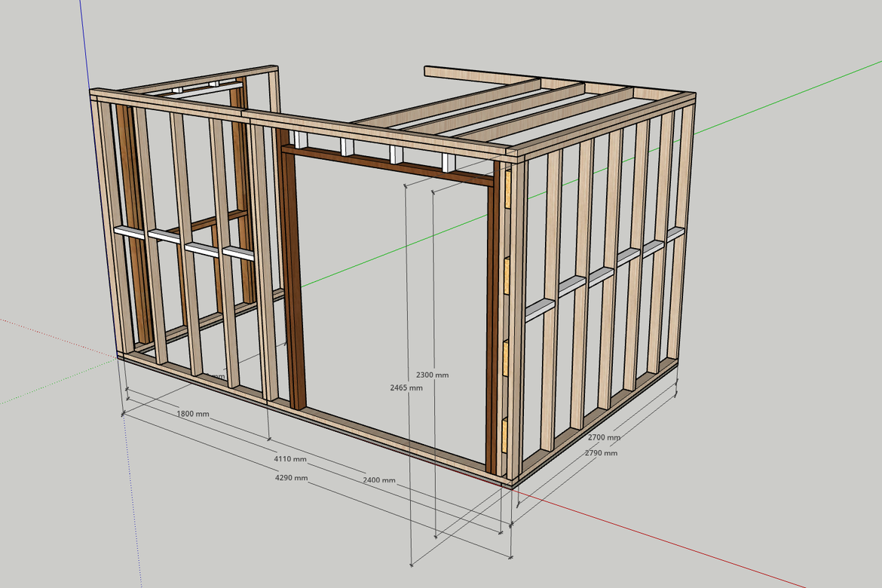Pick the 2400 mm door width dimension
Image resolution: width=882 pixels, height=588 pixels.
[378, 480]
